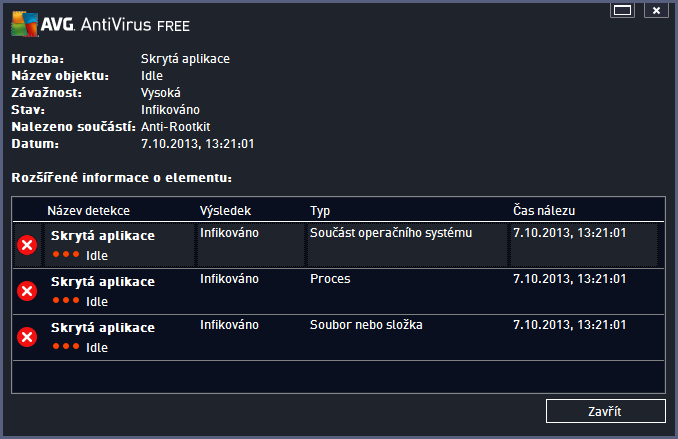Close the AVG dialog window with X

pyautogui.click(x=656, y=11)
